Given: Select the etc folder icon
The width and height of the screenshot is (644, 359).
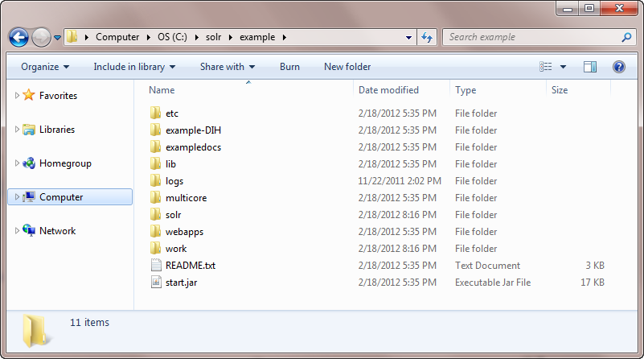Looking at the screenshot, I should [x=155, y=113].
